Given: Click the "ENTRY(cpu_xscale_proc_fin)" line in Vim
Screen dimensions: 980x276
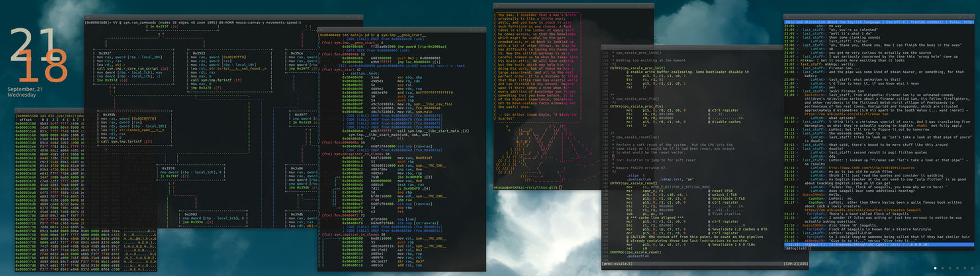Looking at the screenshot, I should coord(636,106).
